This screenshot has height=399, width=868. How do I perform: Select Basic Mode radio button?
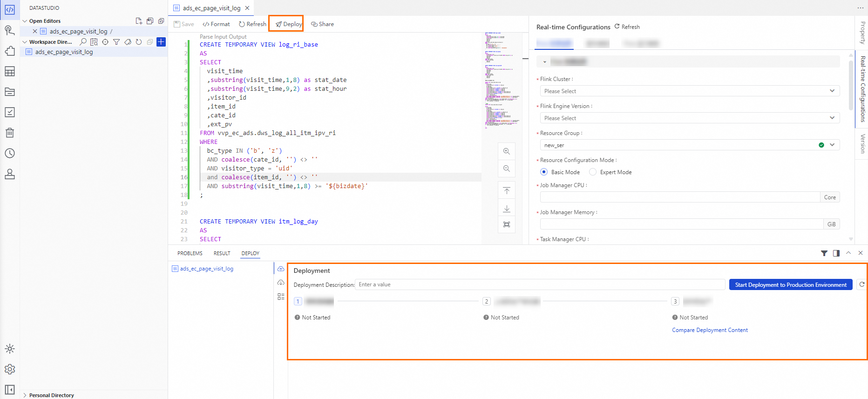coord(544,172)
